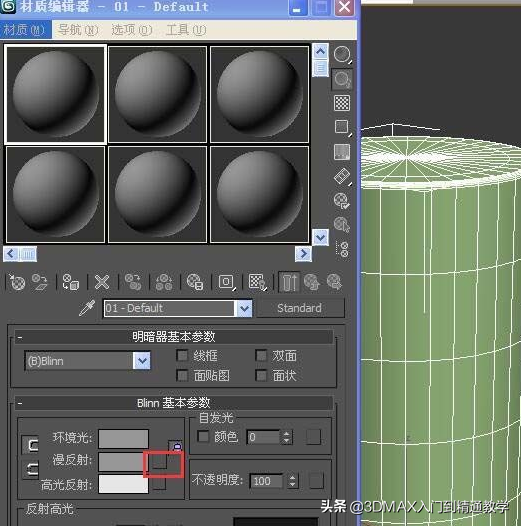Select the first sample sphere in bottom row
Image resolution: width=521 pixels, height=526 pixels.
[x=55, y=194]
